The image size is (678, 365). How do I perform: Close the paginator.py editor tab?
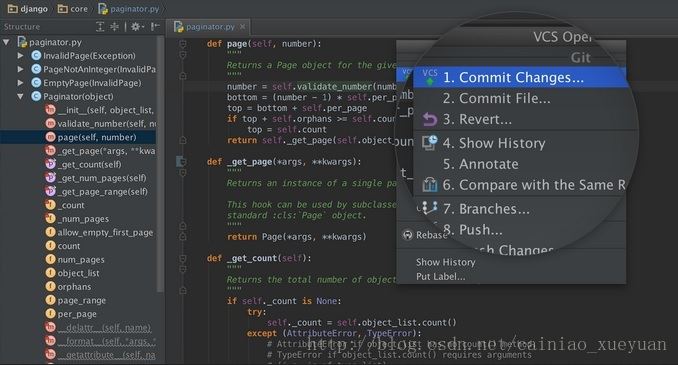click(x=243, y=27)
